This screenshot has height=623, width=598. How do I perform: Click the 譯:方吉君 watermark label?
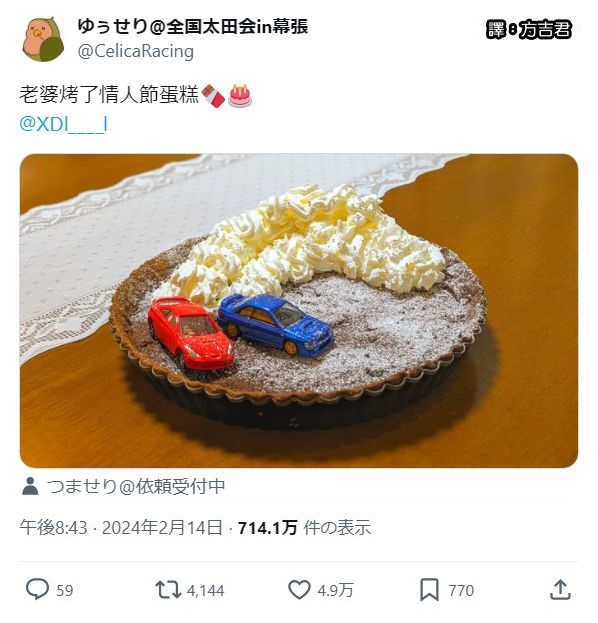tap(528, 29)
